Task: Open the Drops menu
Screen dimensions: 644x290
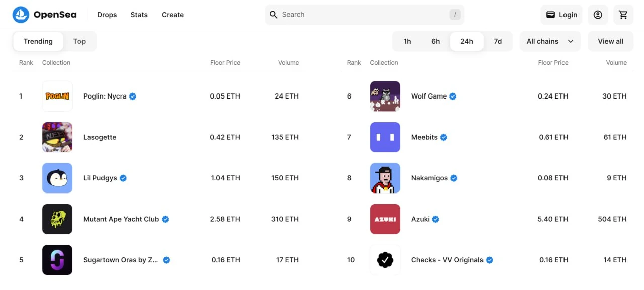Action: tap(107, 15)
